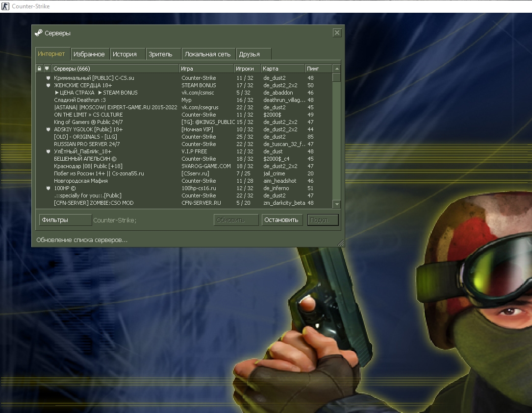
Task: Select [CFN-SERVER] ZOMBIE:CSO MOD server
Action: [x=184, y=203]
